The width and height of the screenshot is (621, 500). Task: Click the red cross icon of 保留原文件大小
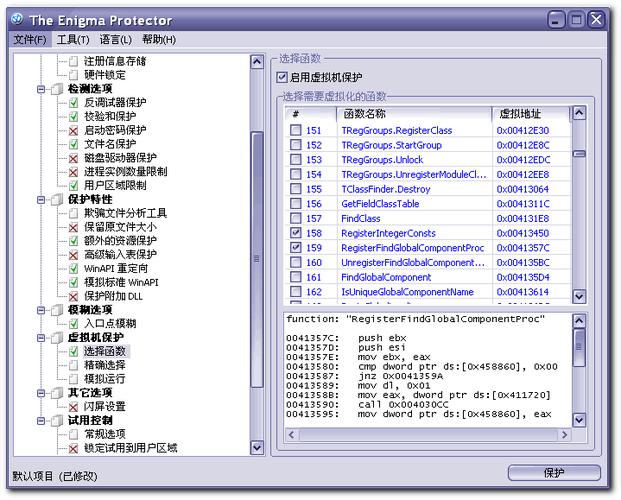pos(73,227)
